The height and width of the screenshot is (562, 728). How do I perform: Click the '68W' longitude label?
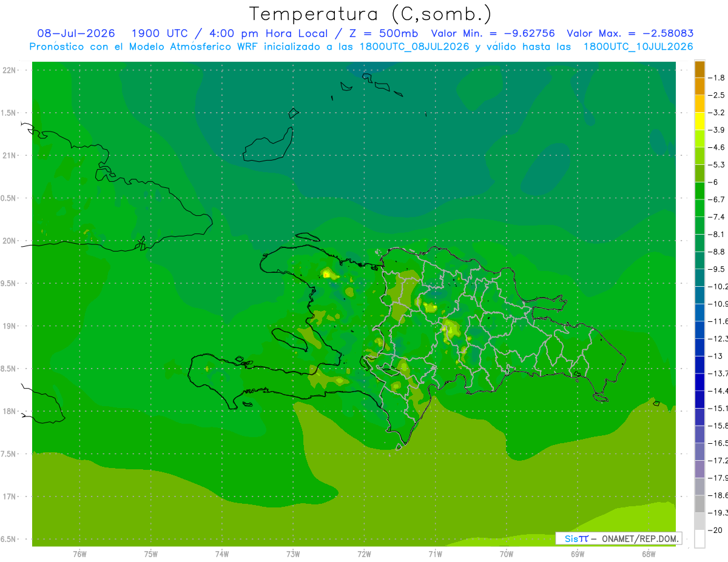click(649, 554)
